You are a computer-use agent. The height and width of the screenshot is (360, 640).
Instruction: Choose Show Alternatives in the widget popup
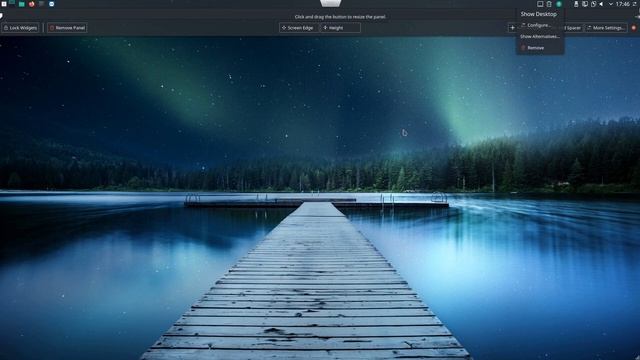coord(540,36)
